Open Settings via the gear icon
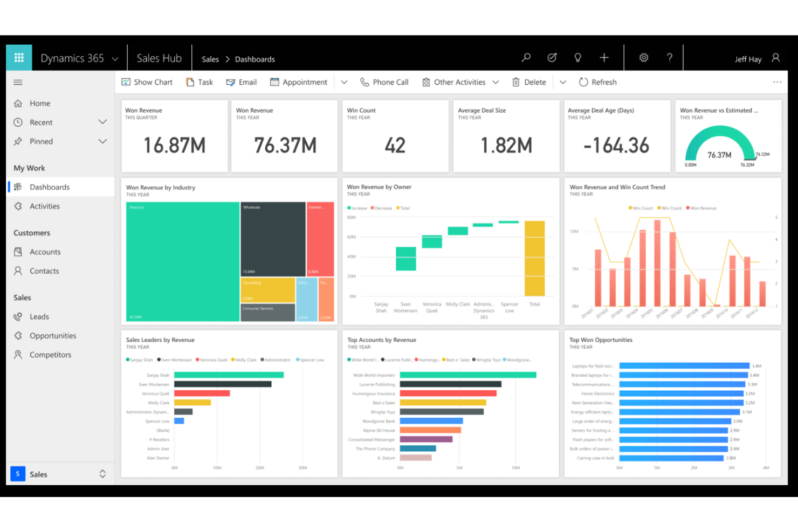This screenshot has width=798, height=532. click(x=644, y=57)
